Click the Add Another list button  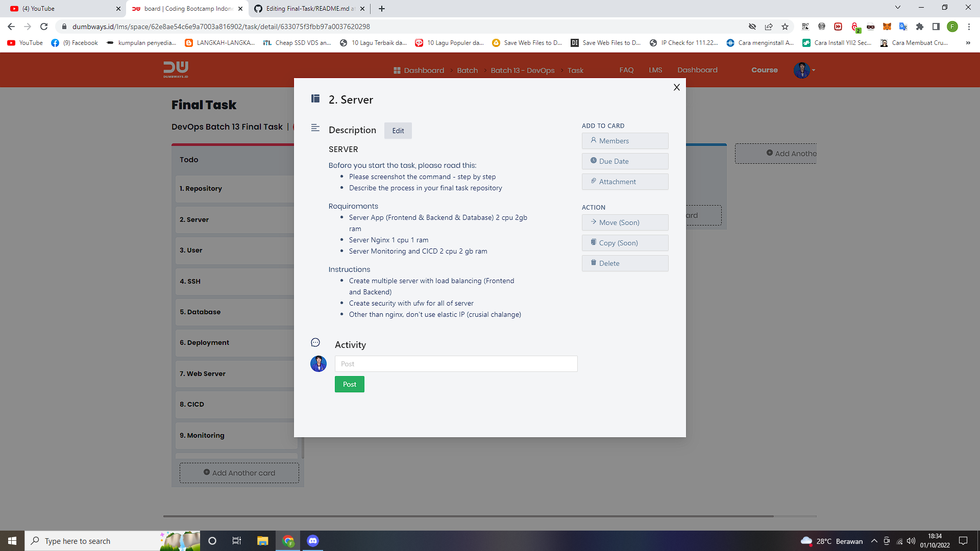pyautogui.click(x=776, y=154)
